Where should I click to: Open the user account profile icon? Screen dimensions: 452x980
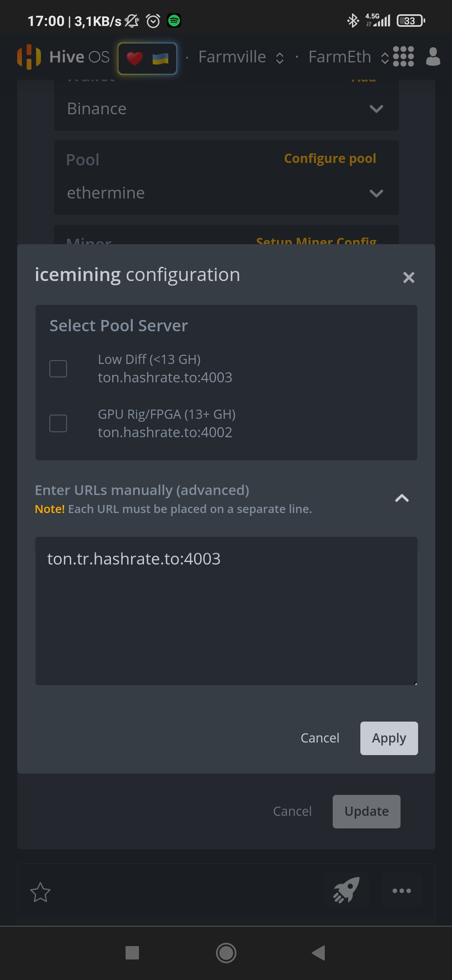coord(433,57)
